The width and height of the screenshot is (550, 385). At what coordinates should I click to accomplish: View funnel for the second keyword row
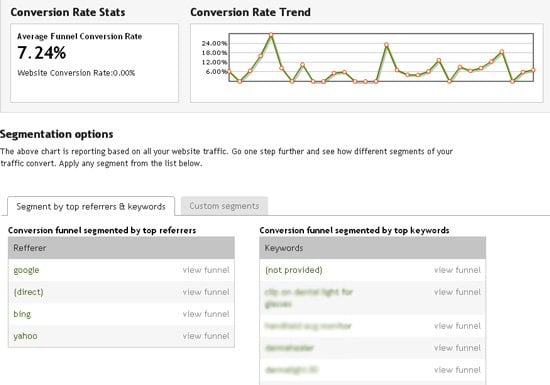(x=457, y=292)
